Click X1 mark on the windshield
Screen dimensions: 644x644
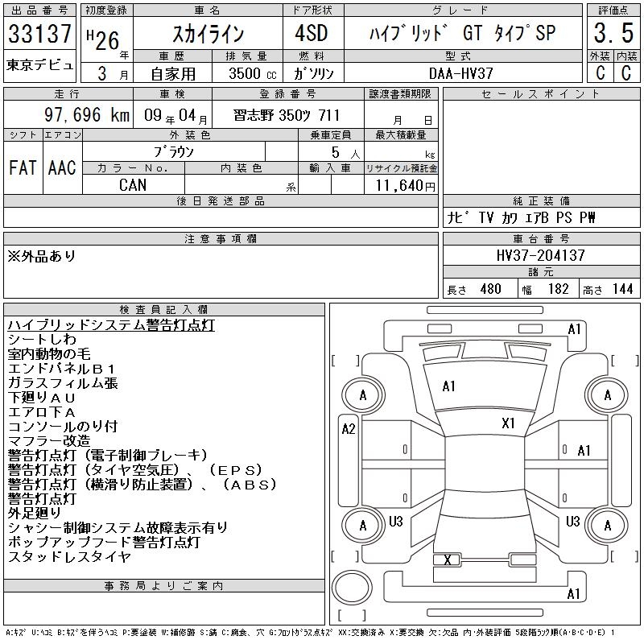508,423
